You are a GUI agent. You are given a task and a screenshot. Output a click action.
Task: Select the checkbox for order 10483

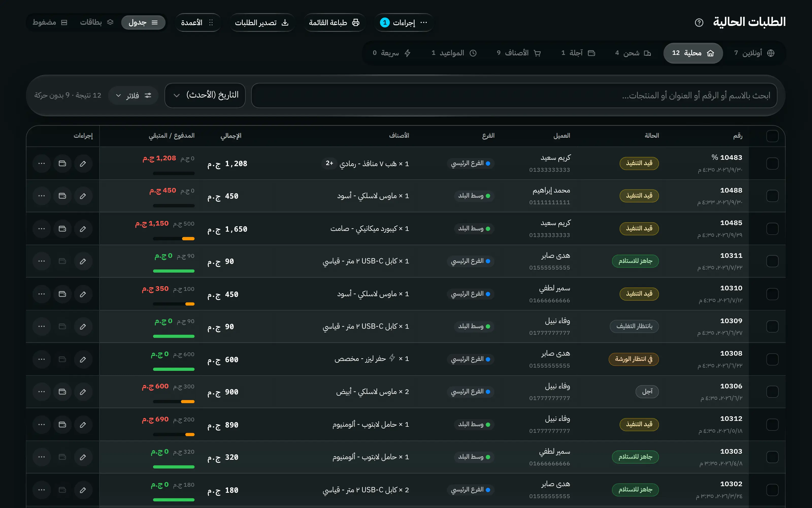pyautogui.click(x=772, y=164)
